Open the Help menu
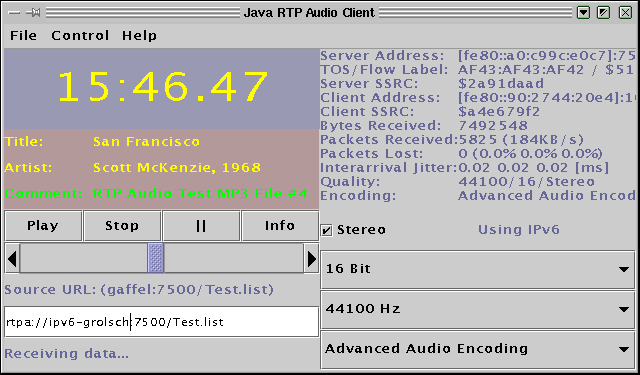This screenshot has height=375, width=640. tap(139, 36)
